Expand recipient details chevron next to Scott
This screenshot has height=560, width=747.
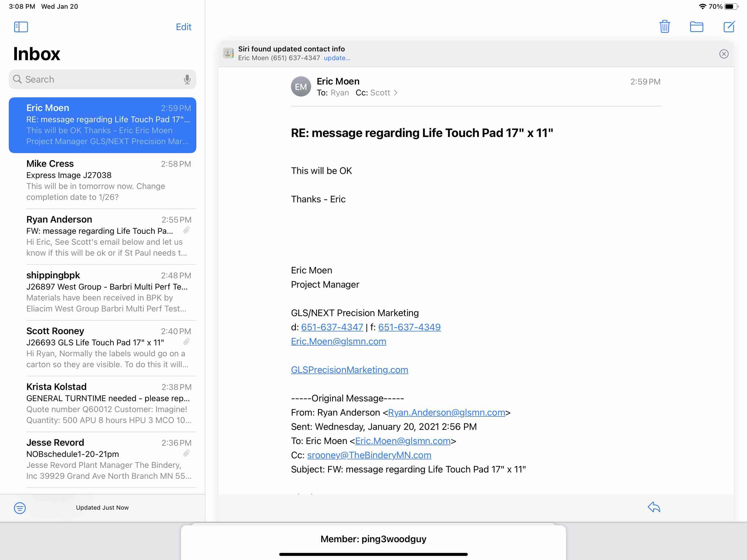395,93
